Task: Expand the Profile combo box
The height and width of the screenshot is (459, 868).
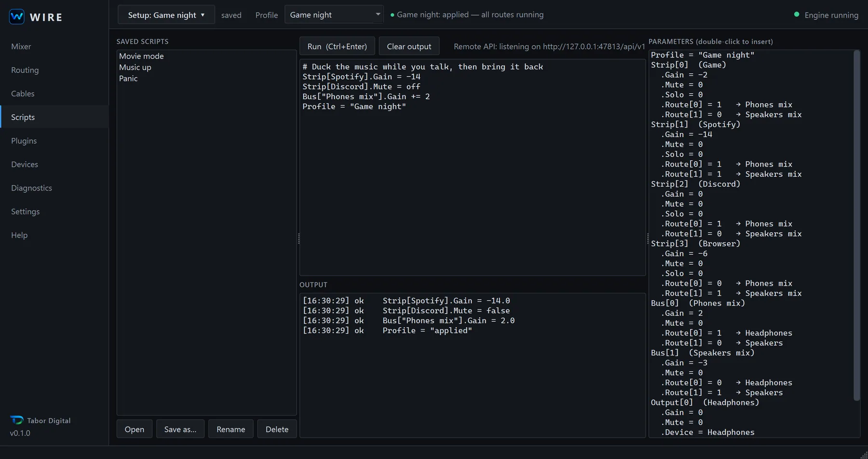Action: click(334, 15)
